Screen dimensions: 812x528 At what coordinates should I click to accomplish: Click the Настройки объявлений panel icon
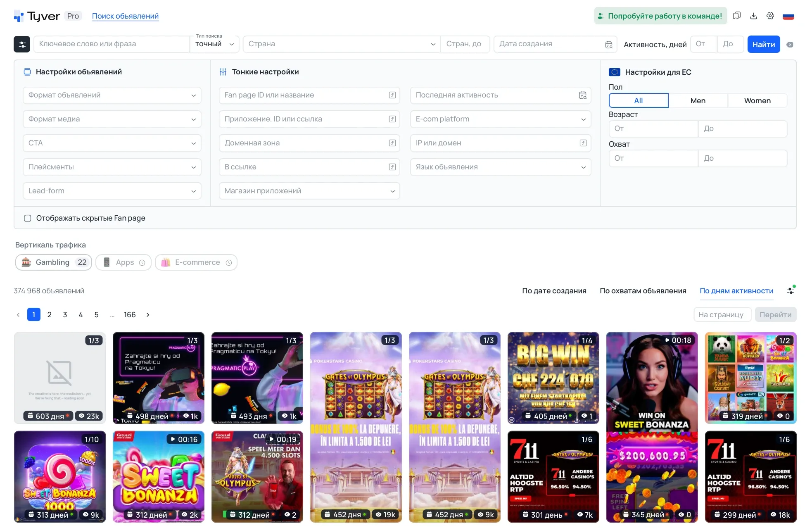pyautogui.click(x=27, y=72)
